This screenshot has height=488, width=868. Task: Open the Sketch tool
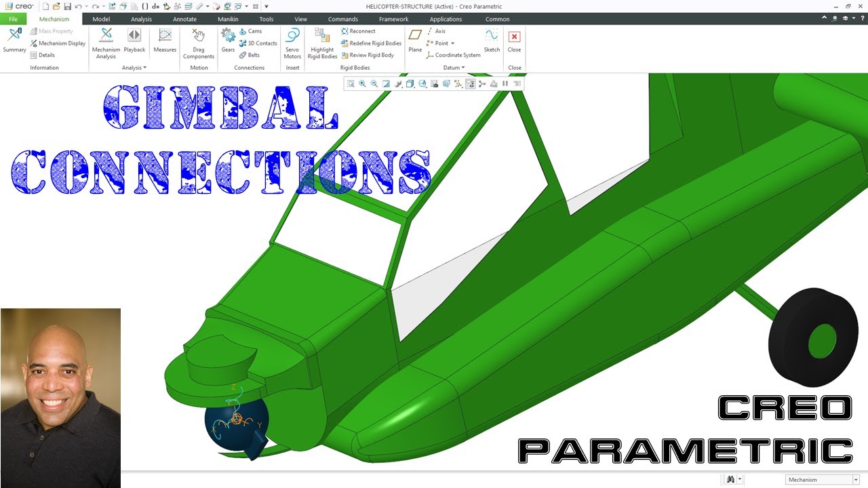(x=492, y=41)
